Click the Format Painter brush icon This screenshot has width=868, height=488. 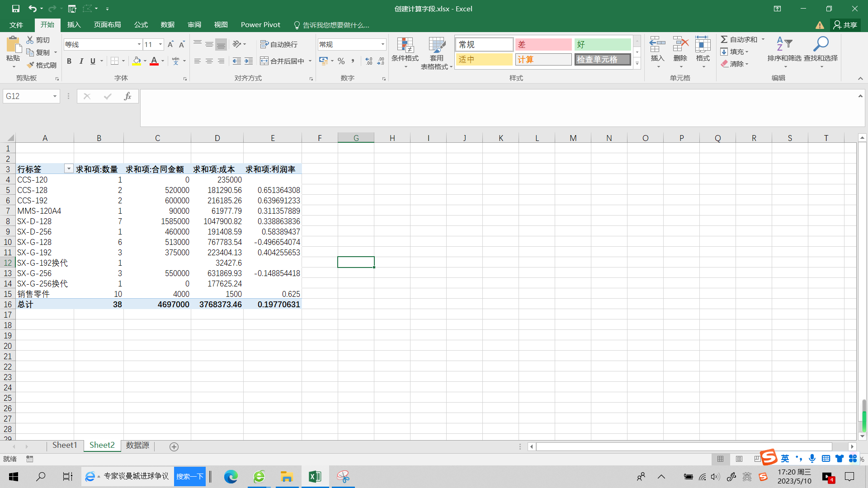coord(30,65)
